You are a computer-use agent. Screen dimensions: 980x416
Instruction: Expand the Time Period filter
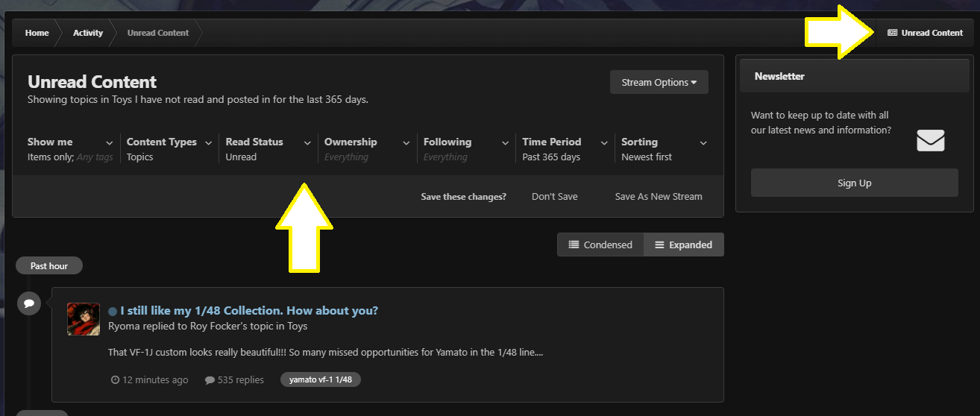coord(565,149)
